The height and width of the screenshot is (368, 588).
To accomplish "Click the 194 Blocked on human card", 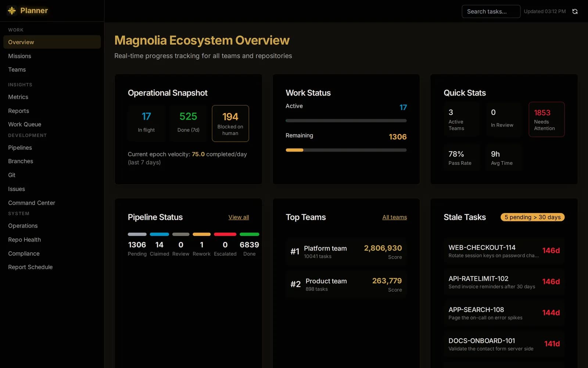I will click(x=230, y=123).
